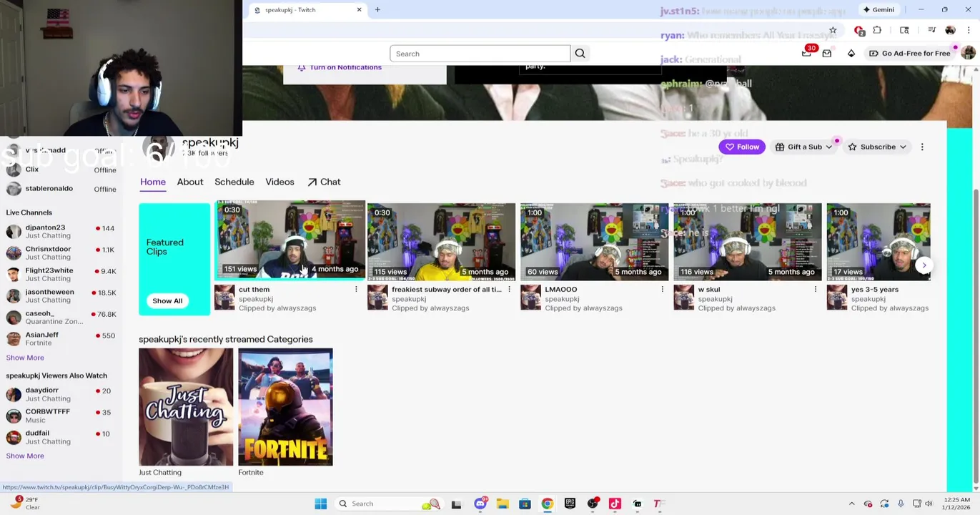Open Google Chrome from the taskbar

coord(547,504)
